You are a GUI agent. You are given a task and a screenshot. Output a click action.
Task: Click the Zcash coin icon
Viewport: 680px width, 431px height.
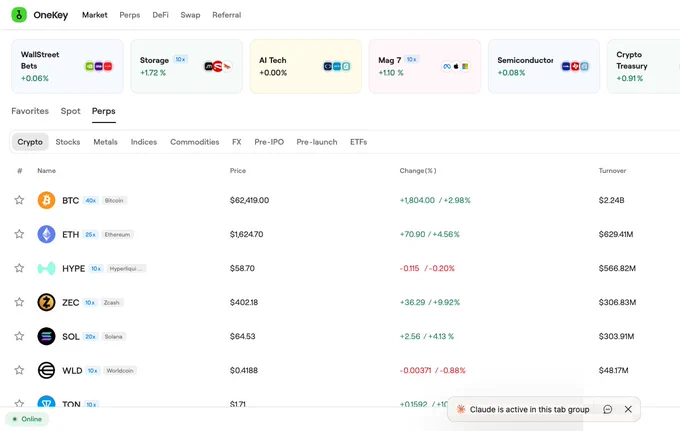click(x=46, y=302)
